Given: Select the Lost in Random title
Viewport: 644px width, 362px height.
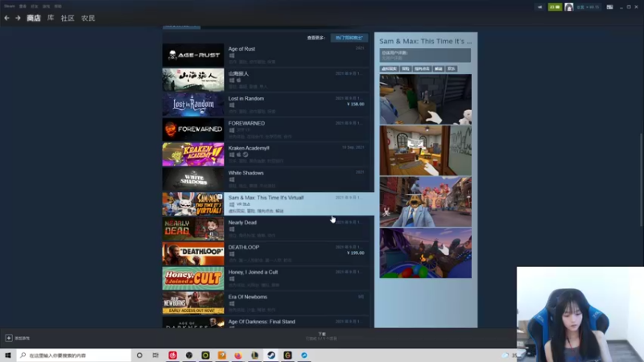Looking at the screenshot, I should (246, 98).
